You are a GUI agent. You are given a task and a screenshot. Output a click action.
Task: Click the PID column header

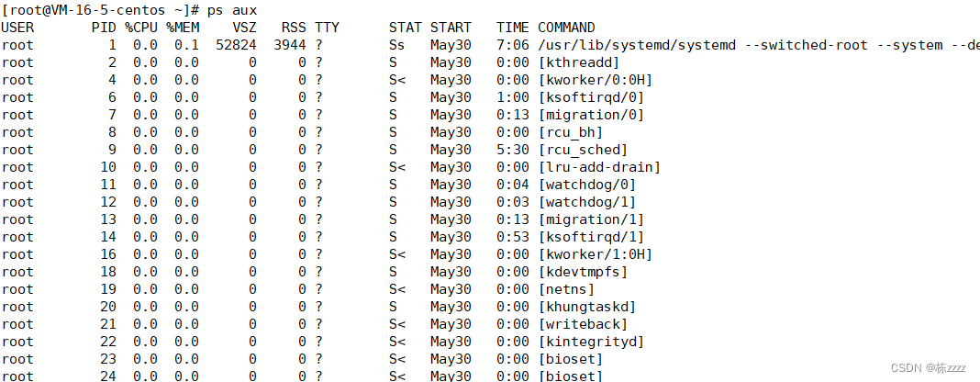coord(104,28)
